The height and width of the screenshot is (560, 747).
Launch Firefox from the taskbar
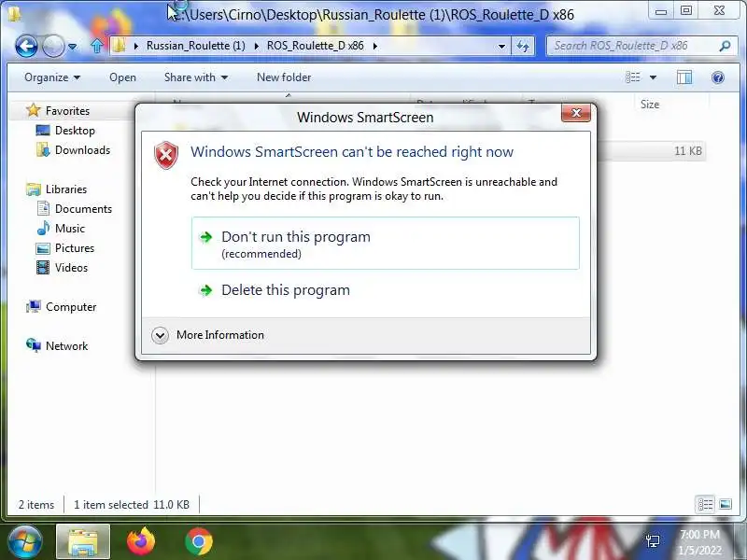[x=141, y=541]
